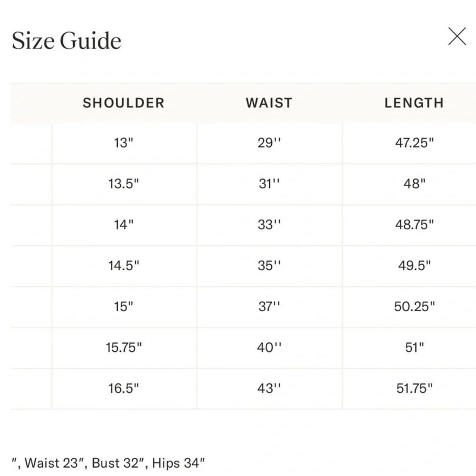Click the 51.75" length value
Viewport: 476px width, 476px height.
click(415, 388)
